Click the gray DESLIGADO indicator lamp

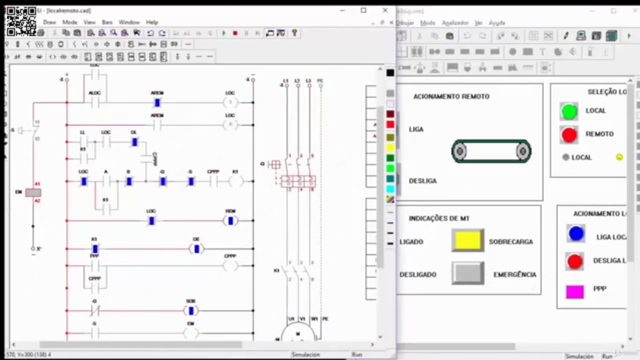pyautogui.click(x=468, y=273)
